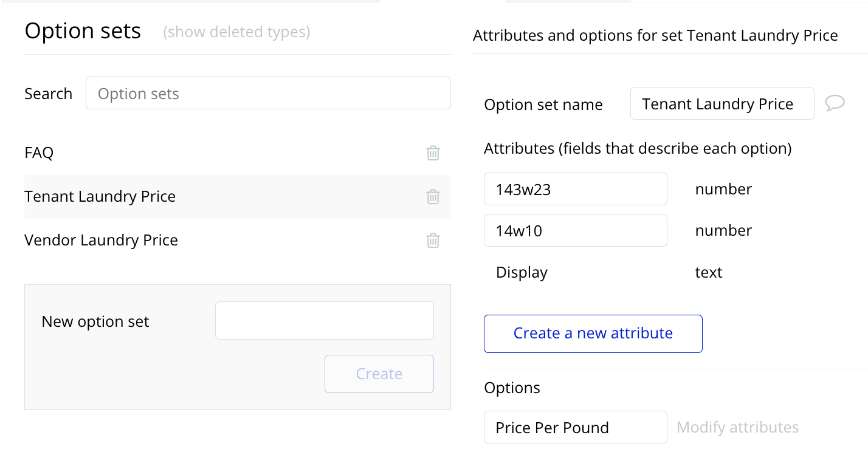Click the New option set name field

coord(324,321)
